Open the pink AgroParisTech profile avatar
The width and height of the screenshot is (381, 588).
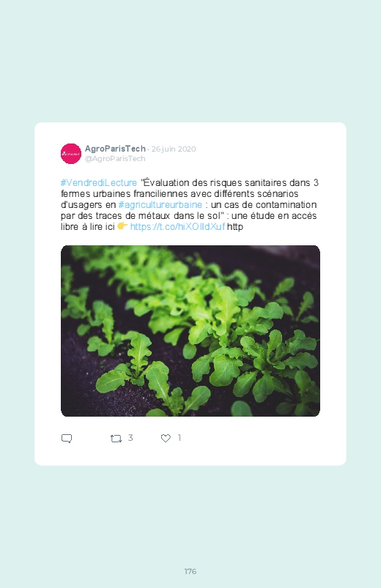tap(71, 154)
